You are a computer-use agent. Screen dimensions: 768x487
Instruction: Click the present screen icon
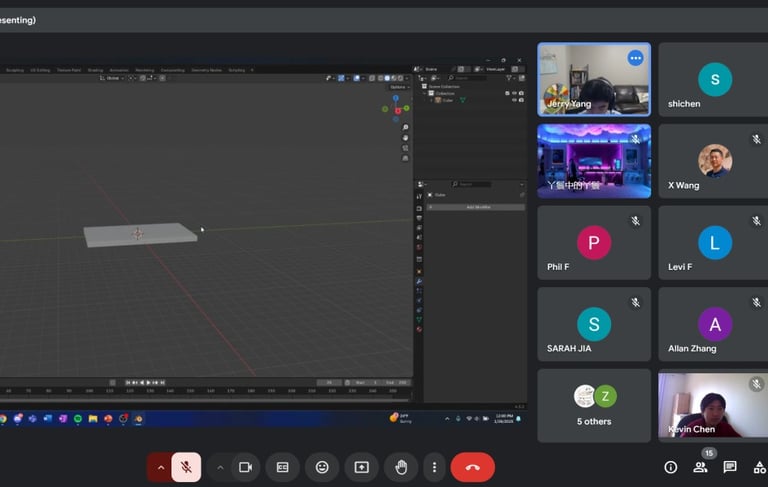(361, 467)
